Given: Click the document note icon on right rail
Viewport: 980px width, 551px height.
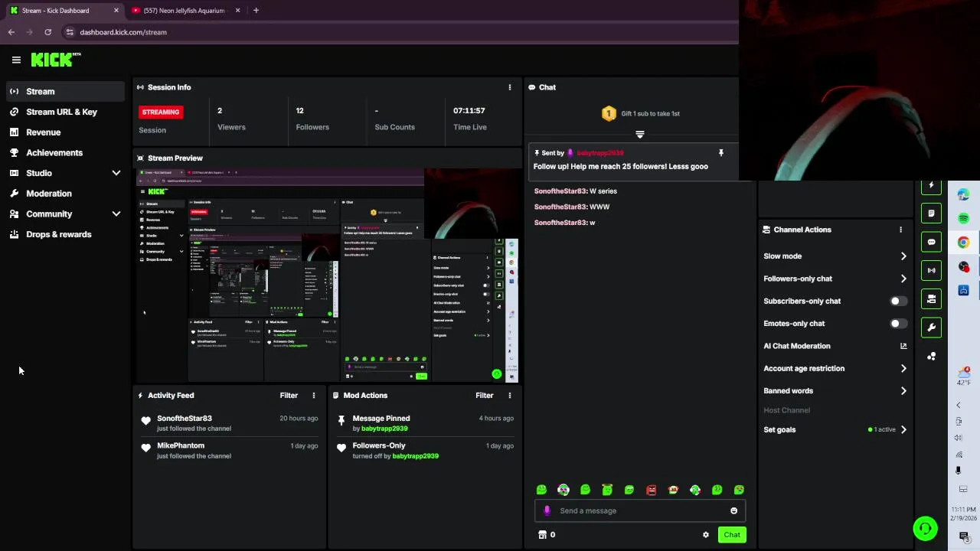Looking at the screenshot, I should click(931, 214).
